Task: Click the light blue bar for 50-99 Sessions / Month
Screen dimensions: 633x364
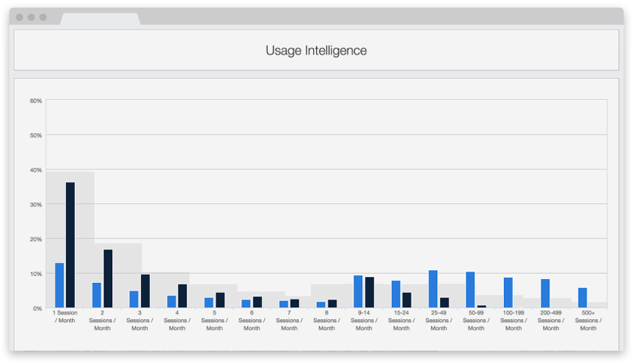Action: 470,290
